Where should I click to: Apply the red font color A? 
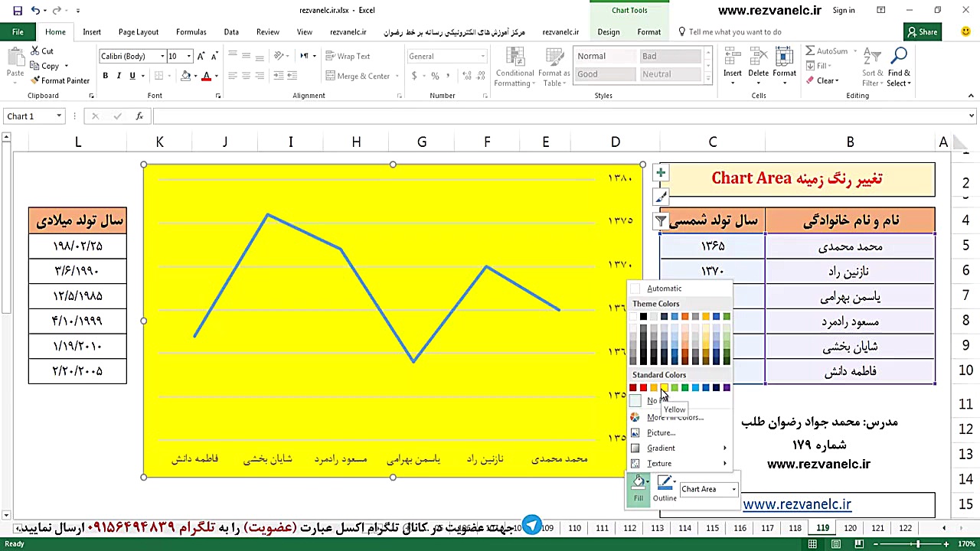click(x=206, y=76)
